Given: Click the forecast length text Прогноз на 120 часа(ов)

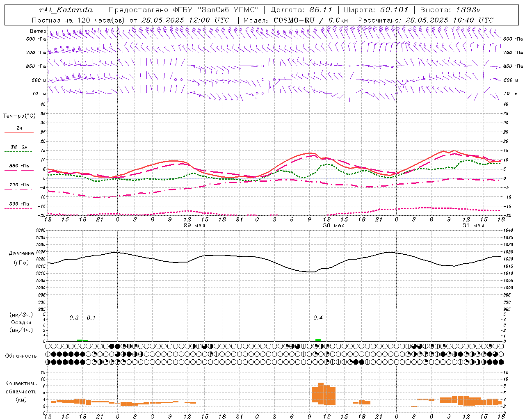Looking at the screenshot, I should tap(79, 20).
